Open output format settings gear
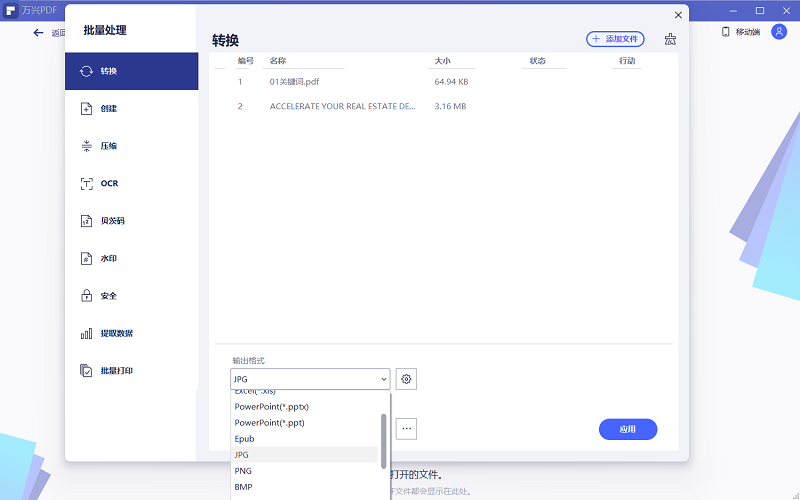Viewport: 800px width, 500px height. point(406,379)
